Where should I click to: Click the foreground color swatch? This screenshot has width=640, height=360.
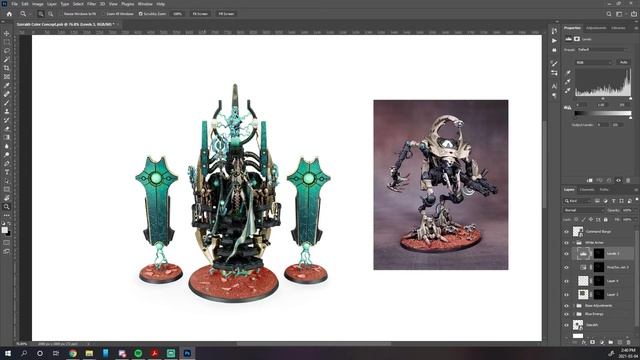(4, 230)
